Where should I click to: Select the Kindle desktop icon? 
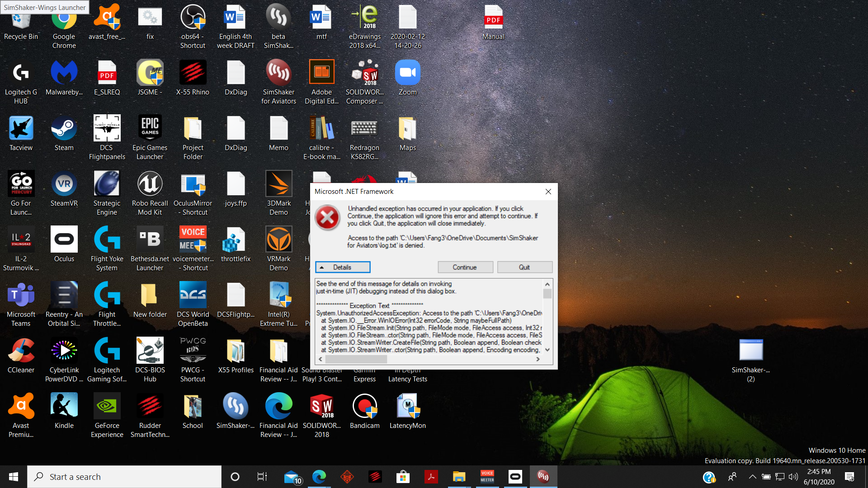coord(64,412)
